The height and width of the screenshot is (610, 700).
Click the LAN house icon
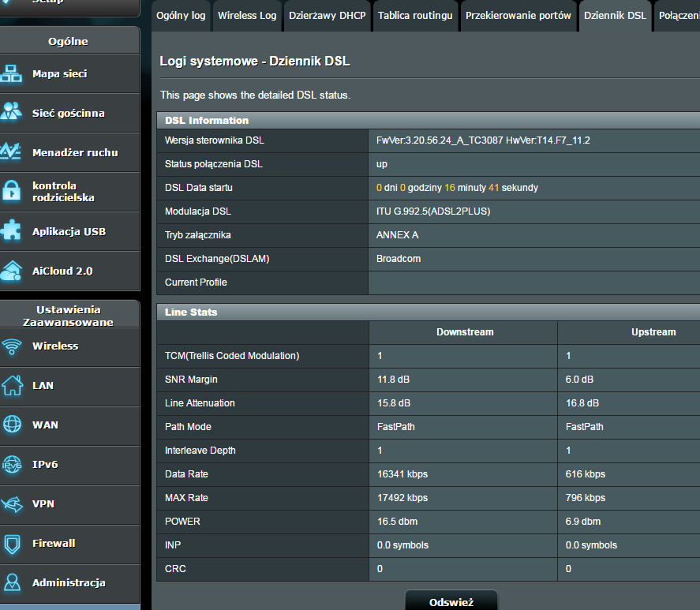tap(12, 385)
